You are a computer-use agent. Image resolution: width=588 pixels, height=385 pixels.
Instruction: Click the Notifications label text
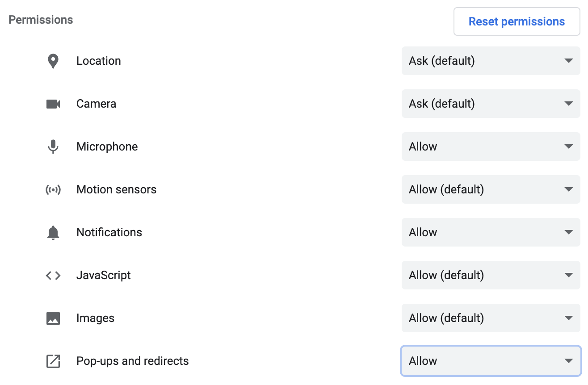[x=109, y=232]
